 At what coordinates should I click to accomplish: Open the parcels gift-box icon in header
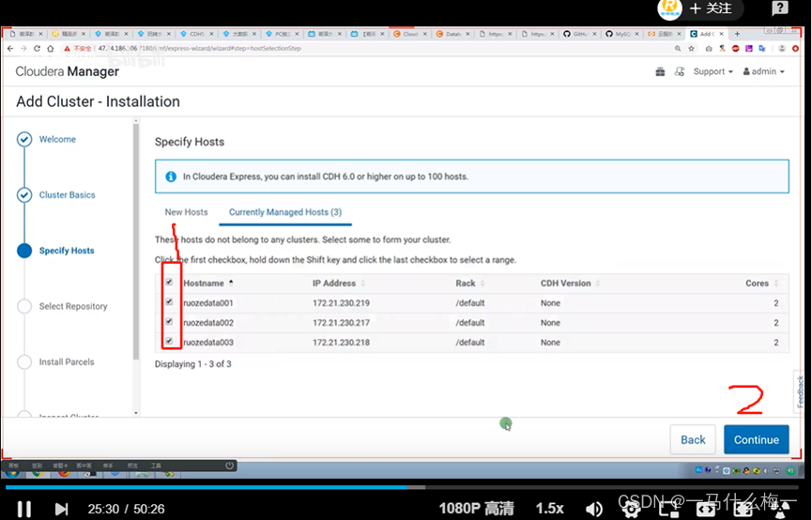point(660,71)
